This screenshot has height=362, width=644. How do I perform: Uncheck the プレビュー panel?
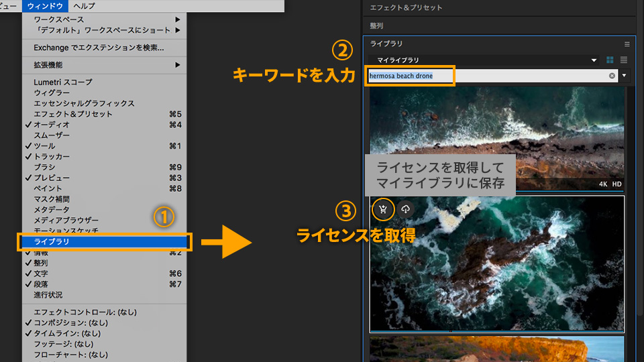click(105, 178)
